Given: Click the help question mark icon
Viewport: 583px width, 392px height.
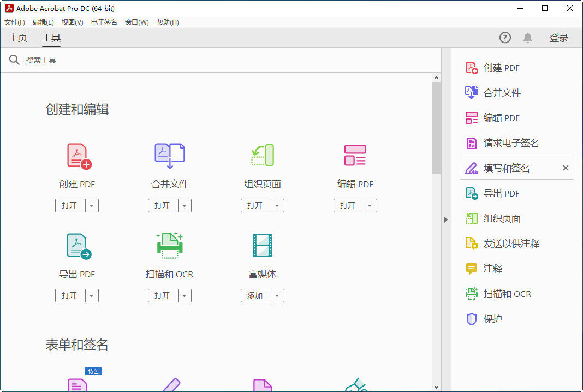Looking at the screenshot, I should tap(504, 37).
